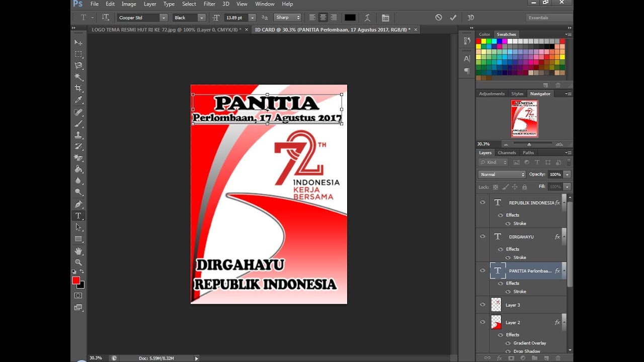Click the text color swatch in options bar
The height and width of the screenshot is (362, 644).
point(350,18)
